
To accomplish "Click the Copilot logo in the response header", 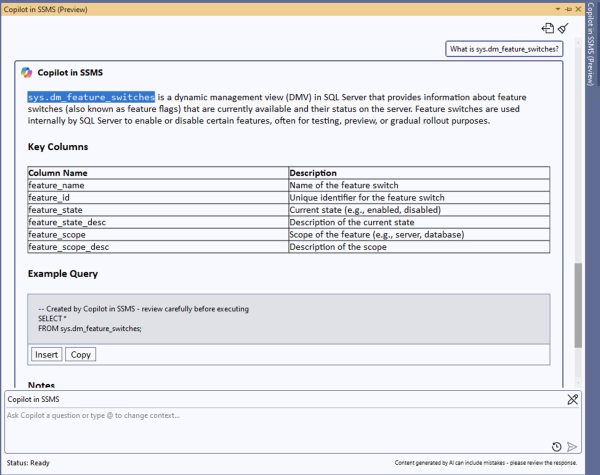I will click(x=24, y=72).
